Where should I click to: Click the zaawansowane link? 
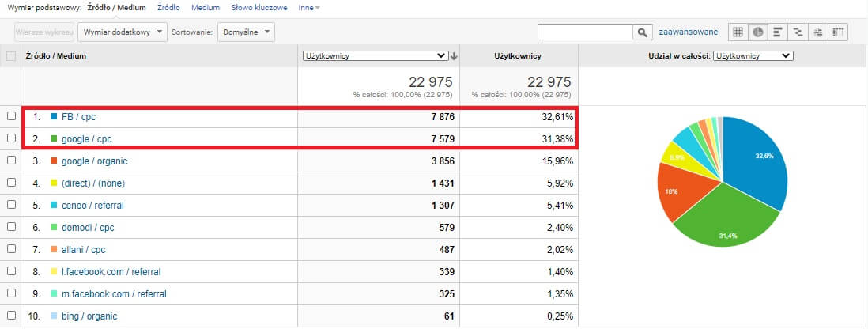pyautogui.click(x=688, y=32)
